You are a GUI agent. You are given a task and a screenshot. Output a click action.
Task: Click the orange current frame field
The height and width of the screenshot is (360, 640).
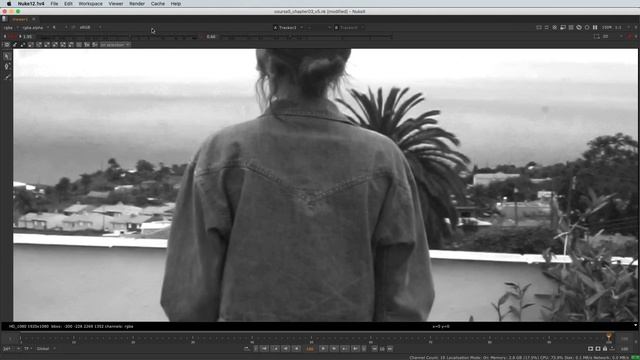pos(310,349)
